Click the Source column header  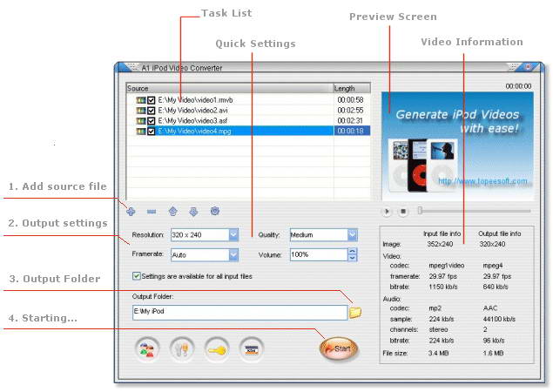click(x=230, y=88)
